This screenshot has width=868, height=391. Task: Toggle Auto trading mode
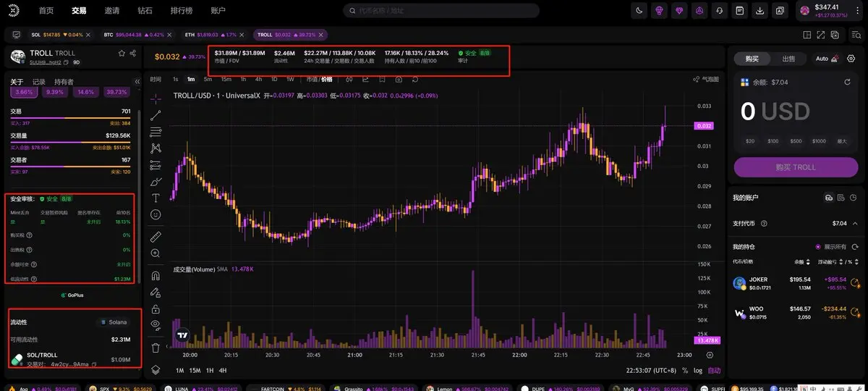pyautogui.click(x=827, y=59)
